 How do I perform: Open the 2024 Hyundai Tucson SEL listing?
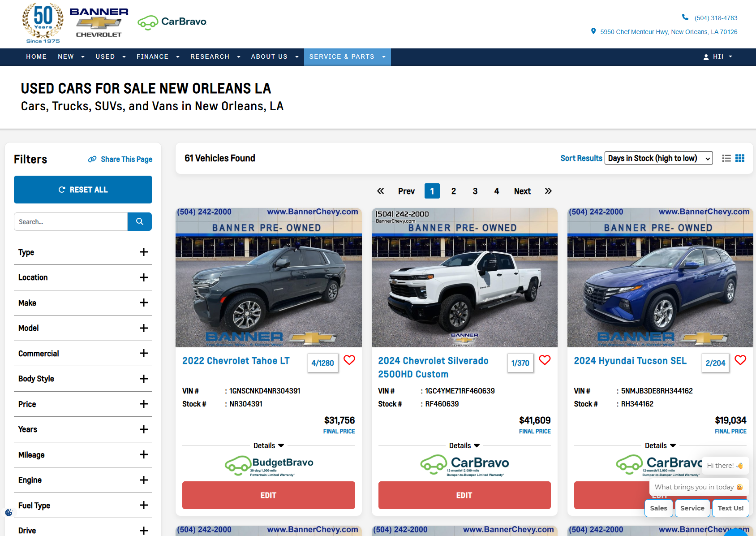[x=630, y=361]
